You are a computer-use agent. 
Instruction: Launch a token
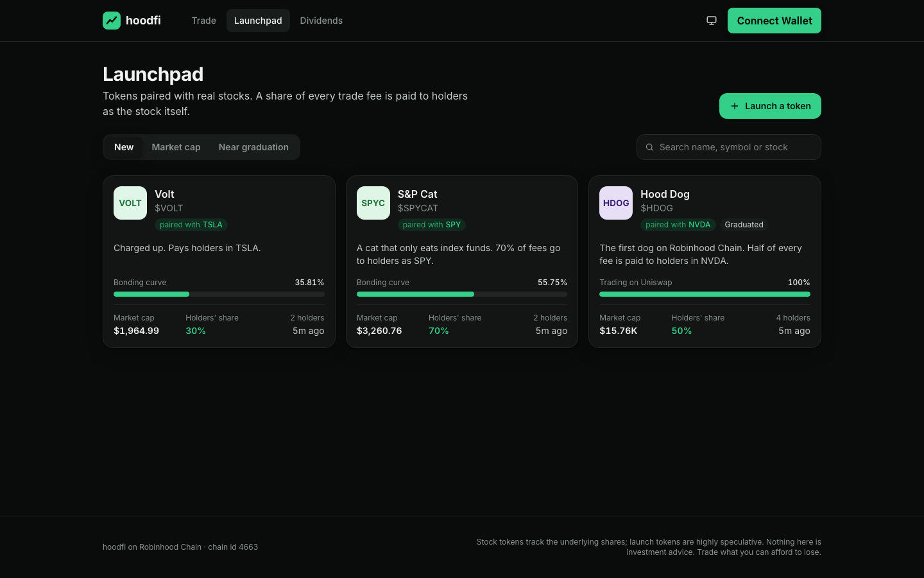tap(770, 106)
